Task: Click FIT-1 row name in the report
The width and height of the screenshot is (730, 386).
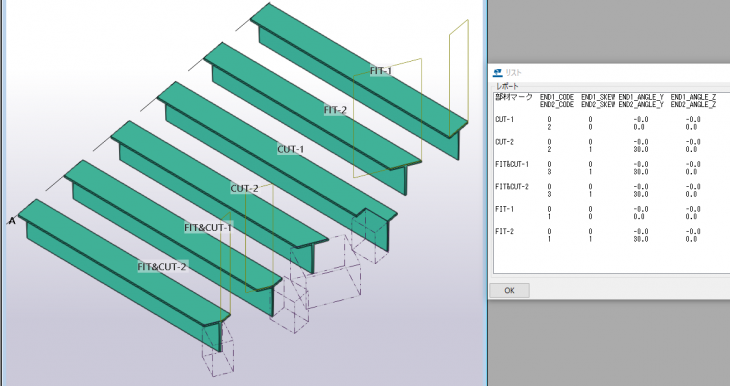Action: (505, 209)
